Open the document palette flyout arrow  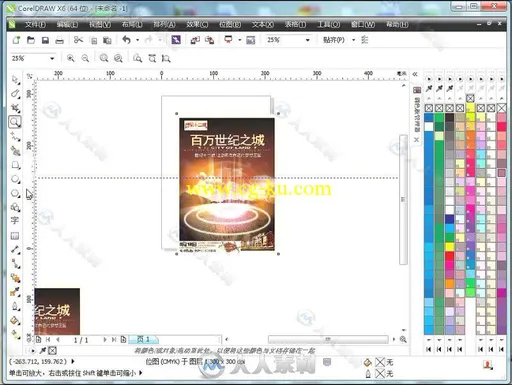(33, 351)
